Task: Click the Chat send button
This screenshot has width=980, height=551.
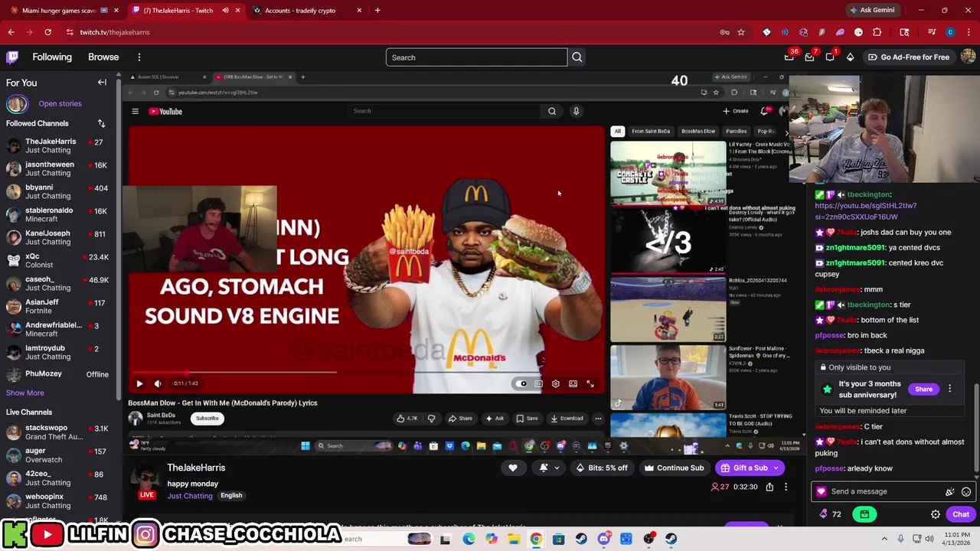Action: [x=960, y=514]
